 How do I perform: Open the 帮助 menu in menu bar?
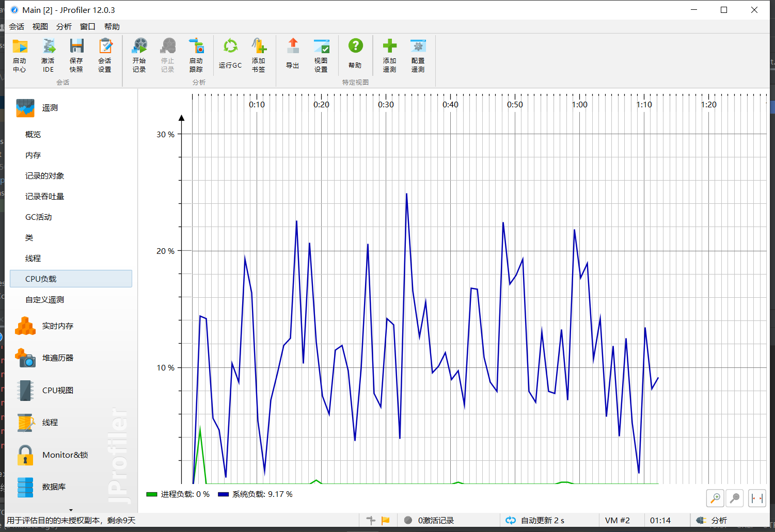coord(112,27)
